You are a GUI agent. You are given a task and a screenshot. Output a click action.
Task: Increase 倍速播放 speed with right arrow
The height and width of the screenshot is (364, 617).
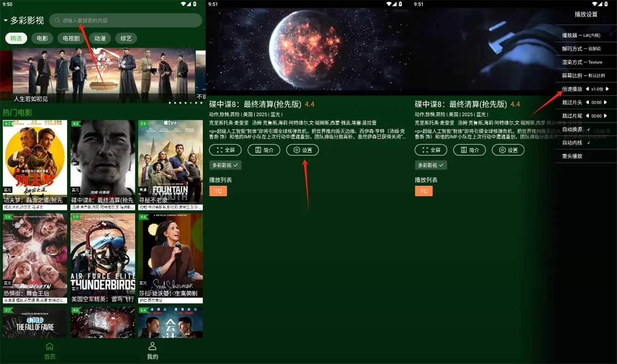tap(607, 89)
